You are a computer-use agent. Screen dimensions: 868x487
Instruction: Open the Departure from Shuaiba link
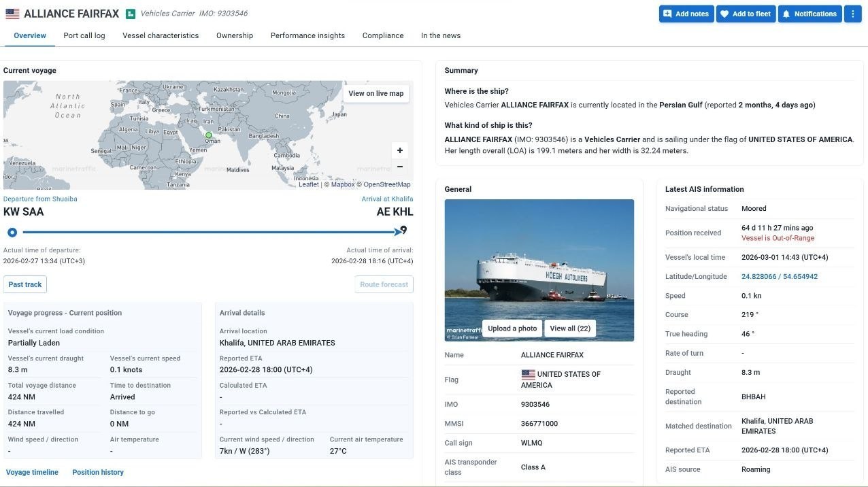coord(40,199)
